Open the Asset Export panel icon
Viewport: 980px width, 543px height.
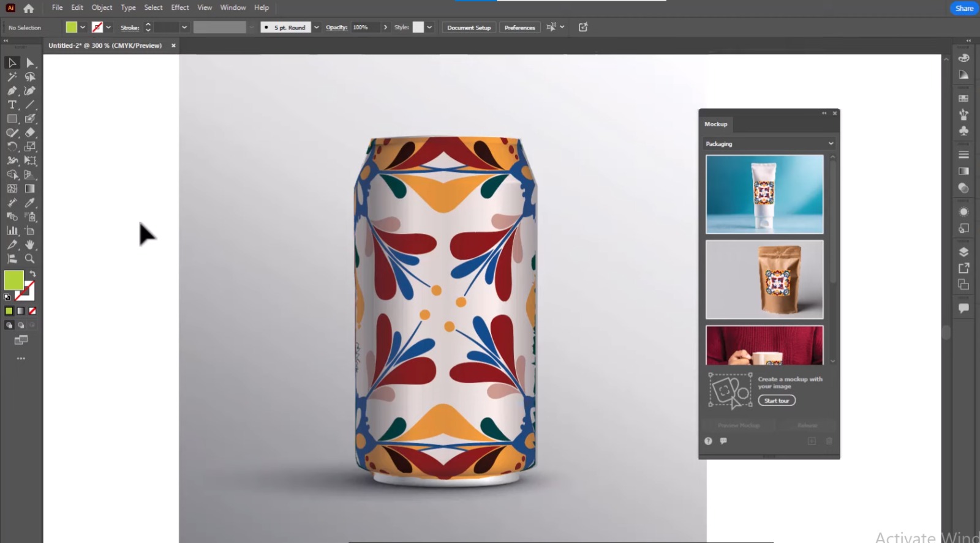(963, 268)
